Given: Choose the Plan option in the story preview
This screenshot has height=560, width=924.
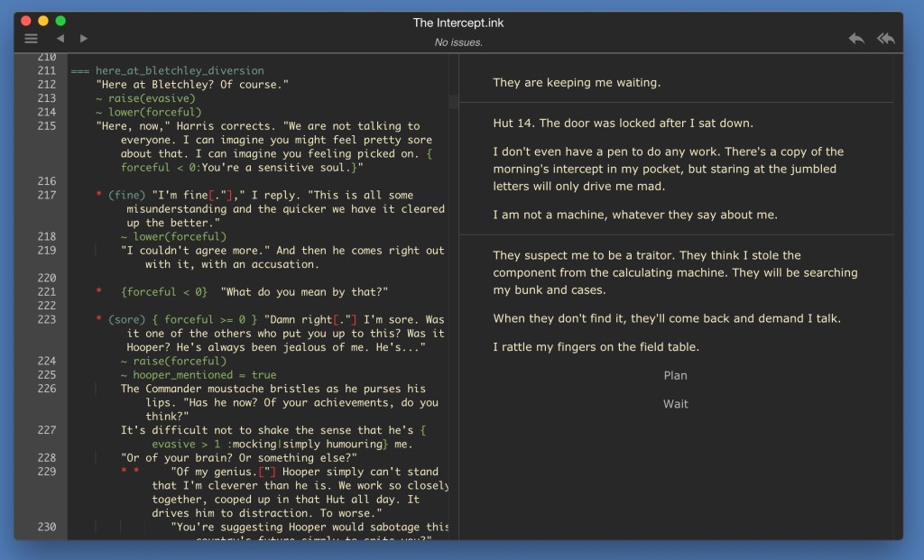Looking at the screenshot, I should pos(675,374).
